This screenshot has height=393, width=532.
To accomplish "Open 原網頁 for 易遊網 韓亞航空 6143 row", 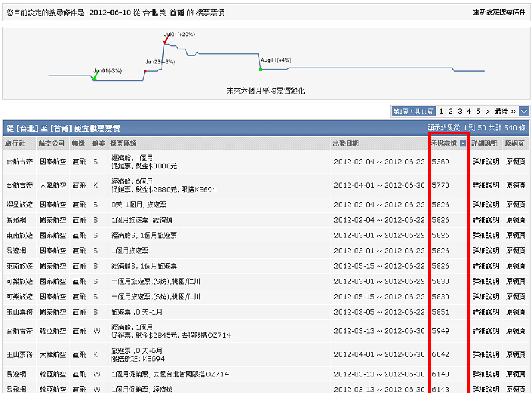I will click(515, 374).
